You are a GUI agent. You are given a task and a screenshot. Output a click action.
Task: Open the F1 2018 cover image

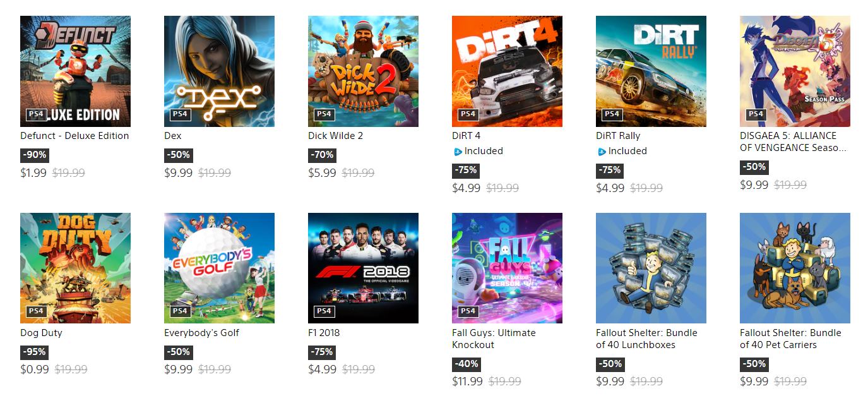363,268
